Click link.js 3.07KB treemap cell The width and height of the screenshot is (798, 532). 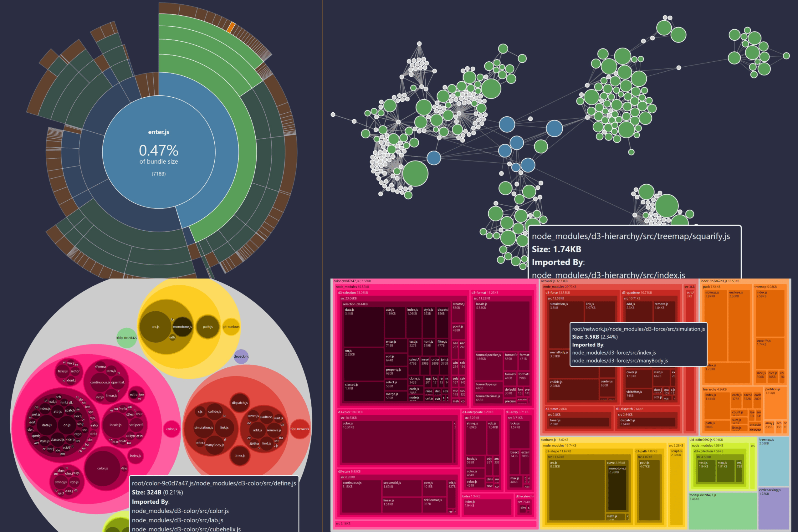tap(600, 311)
